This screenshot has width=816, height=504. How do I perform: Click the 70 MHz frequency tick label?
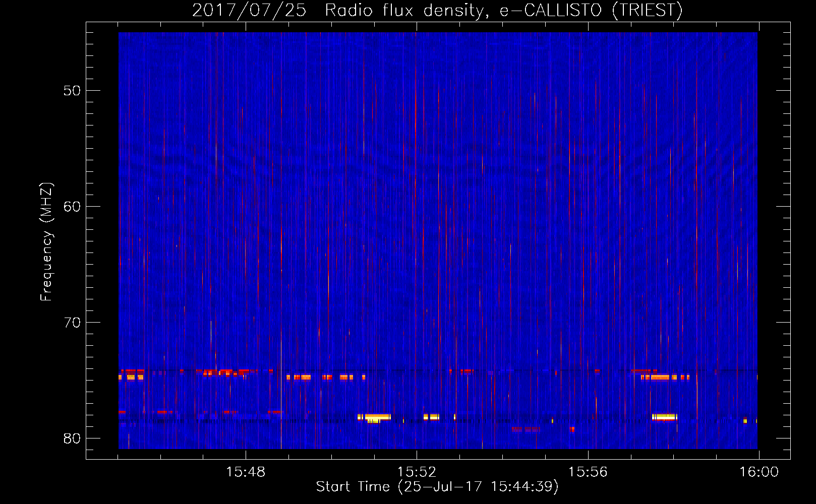pyautogui.click(x=72, y=323)
